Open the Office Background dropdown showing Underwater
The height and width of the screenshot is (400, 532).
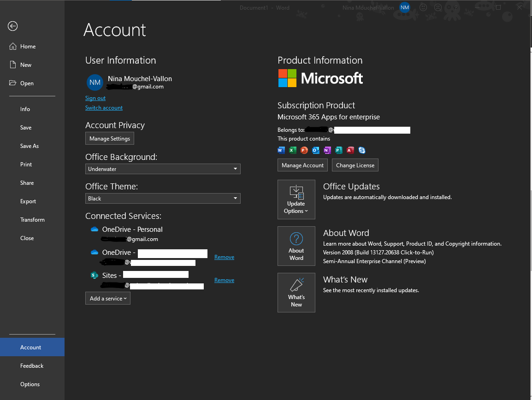[163, 169]
